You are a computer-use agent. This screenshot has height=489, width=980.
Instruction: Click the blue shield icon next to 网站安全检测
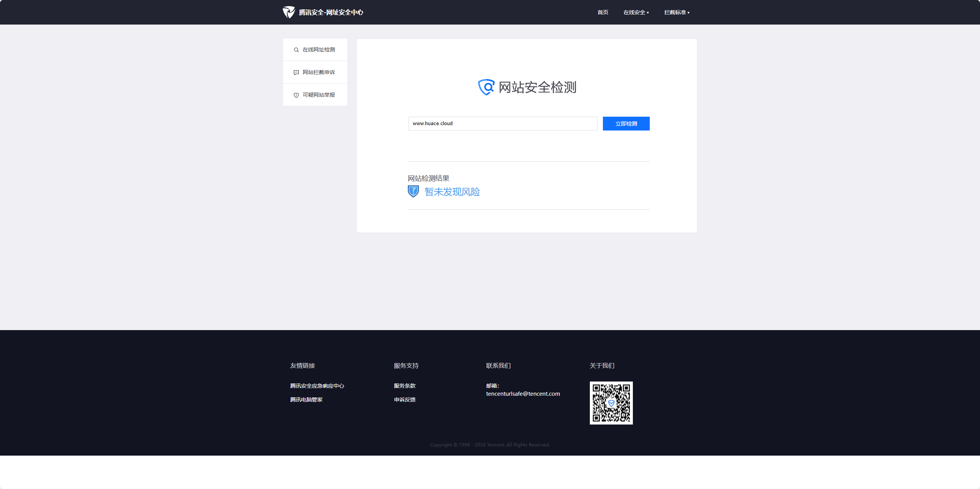(486, 87)
